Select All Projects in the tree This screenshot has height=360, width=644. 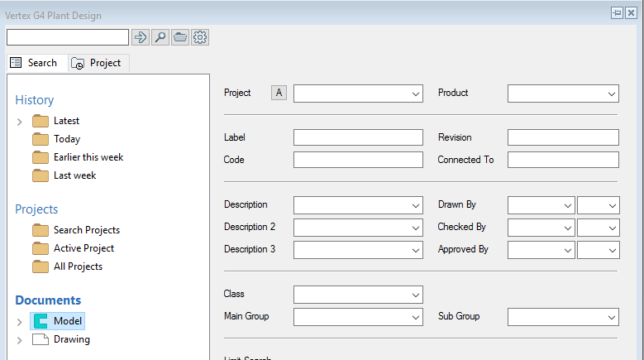coord(78,266)
